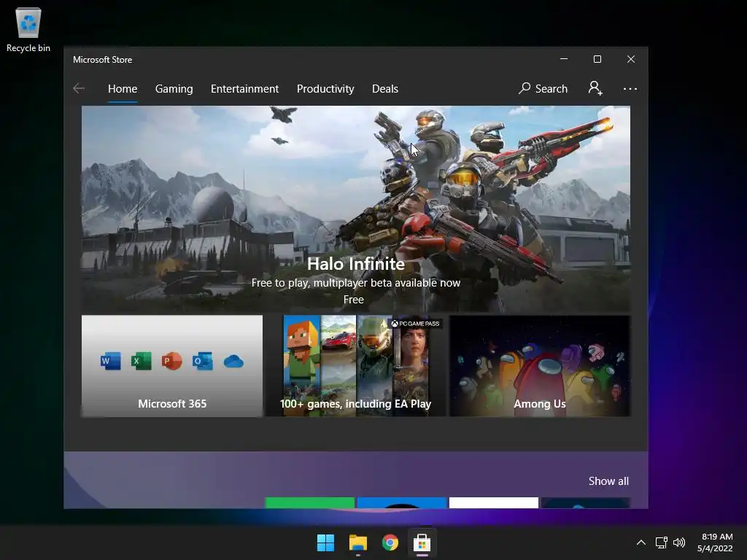
Task: Click the PC Game Pass badge
Action: (416, 323)
